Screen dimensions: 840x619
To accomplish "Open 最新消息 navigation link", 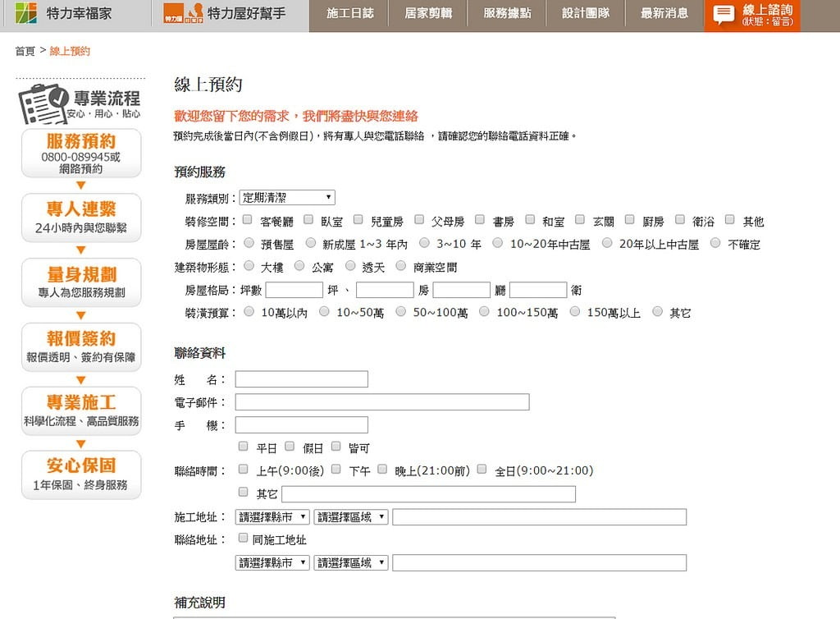I will [664, 14].
